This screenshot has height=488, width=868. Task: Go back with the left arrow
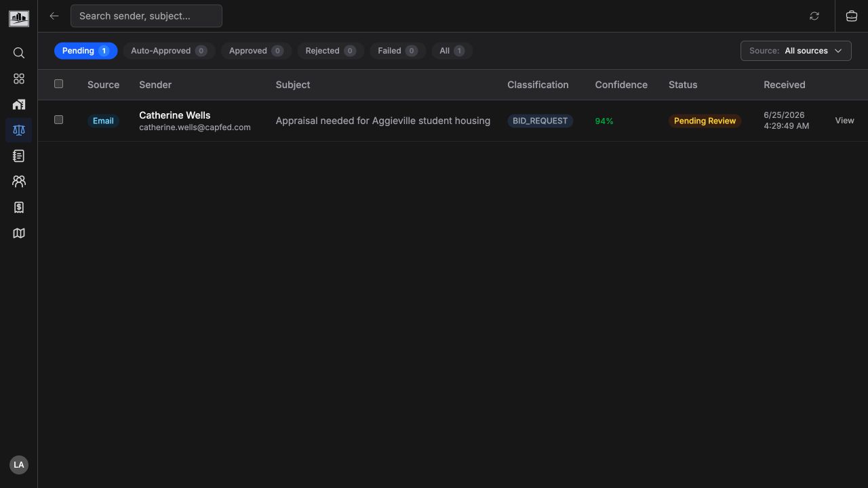[x=54, y=16]
